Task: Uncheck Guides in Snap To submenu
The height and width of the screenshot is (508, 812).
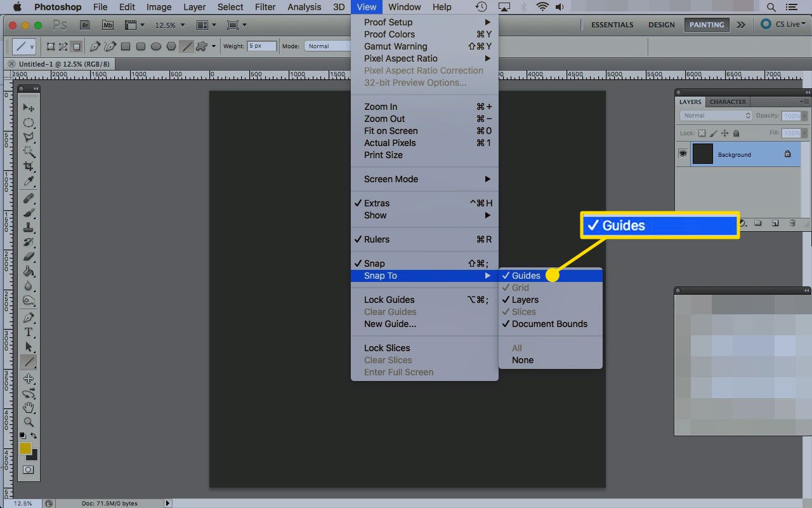Action: click(x=551, y=276)
